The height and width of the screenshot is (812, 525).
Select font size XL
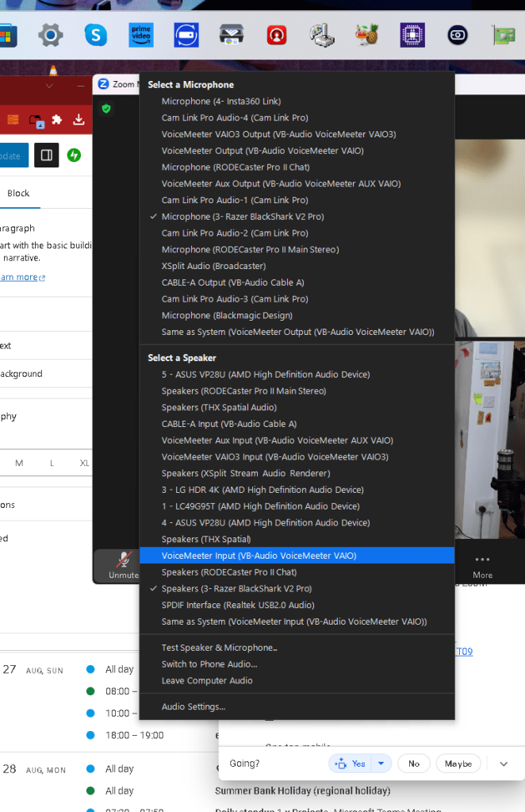pyautogui.click(x=84, y=463)
